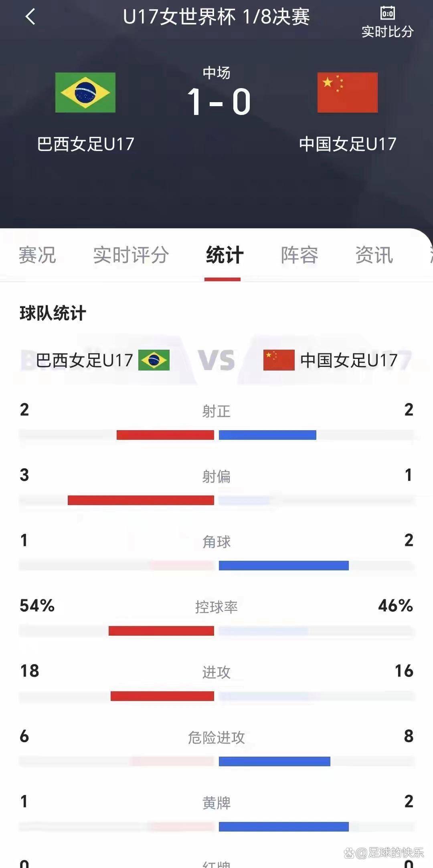Switch to the 赛况 tab
The height and width of the screenshot is (868, 433).
(37, 255)
